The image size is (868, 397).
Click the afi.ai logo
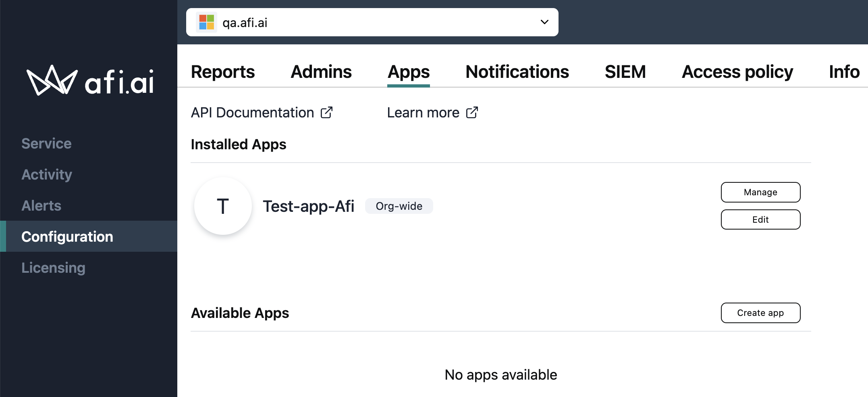tap(90, 81)
